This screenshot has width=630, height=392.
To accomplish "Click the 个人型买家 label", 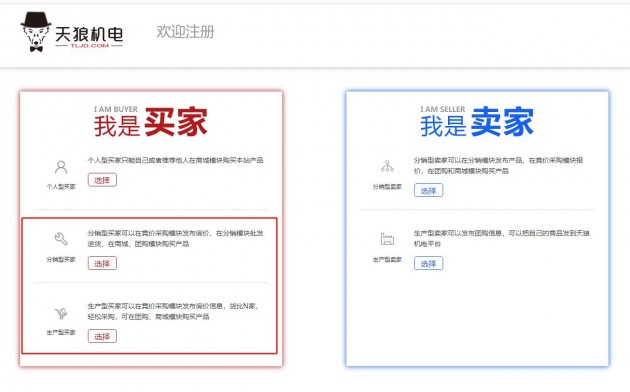I will pyautogui.click(x=61, y=186).
